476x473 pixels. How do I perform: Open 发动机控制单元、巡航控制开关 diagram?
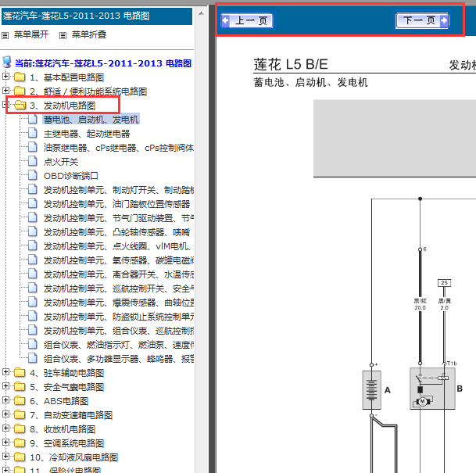[119, 288]
